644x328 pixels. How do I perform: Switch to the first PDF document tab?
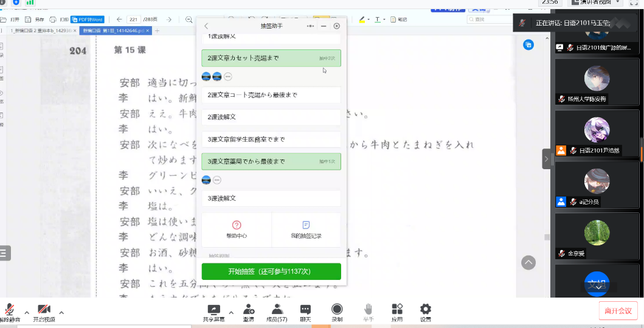coord(41,30)
